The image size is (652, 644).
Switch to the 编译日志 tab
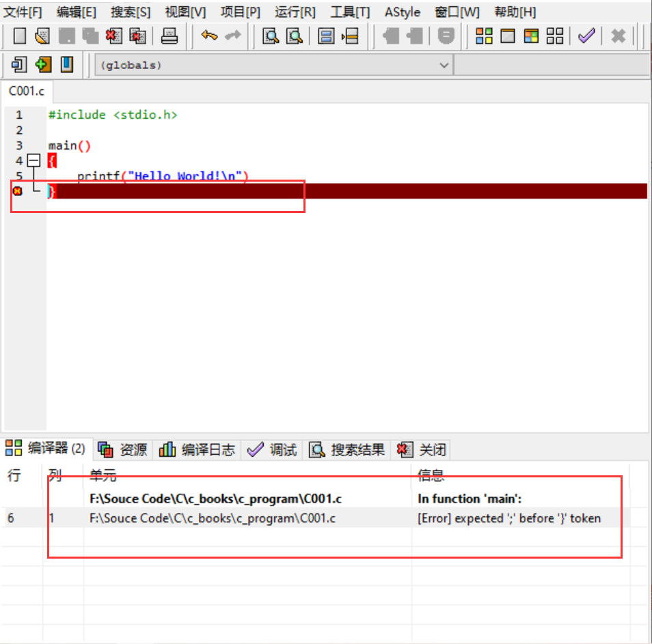pyautogui.click(x=197, y=449)
